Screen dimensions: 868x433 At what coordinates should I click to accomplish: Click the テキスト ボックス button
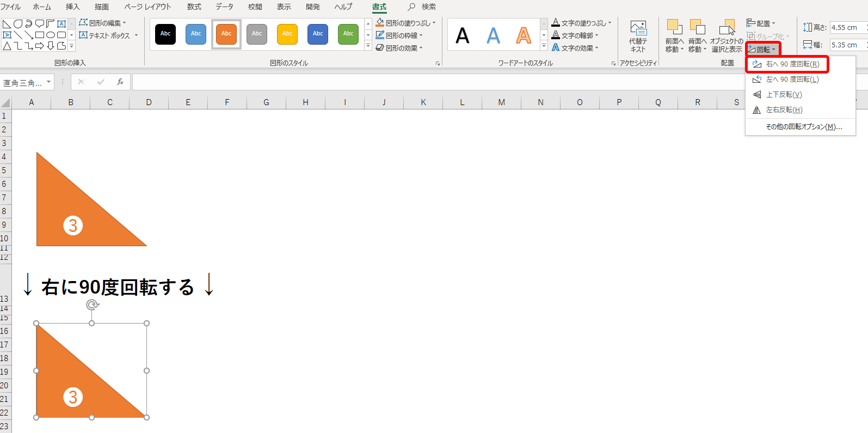(108, 35)
